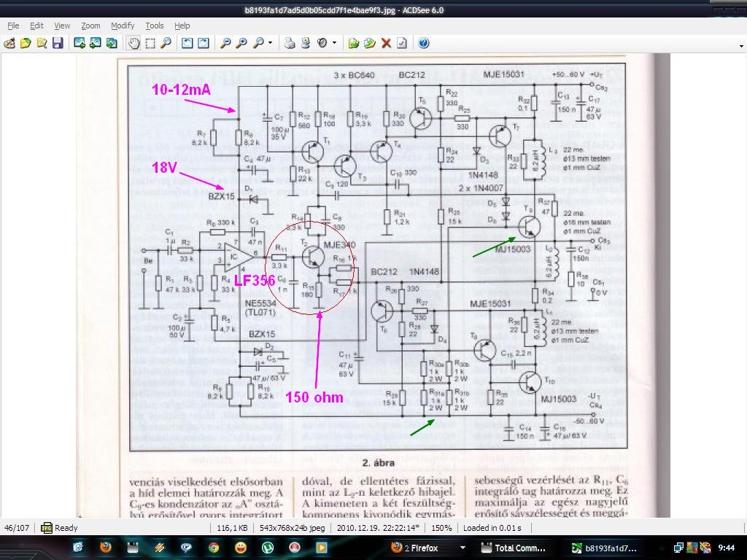Select the magnifier zoom tool

(x=166, y=43)
